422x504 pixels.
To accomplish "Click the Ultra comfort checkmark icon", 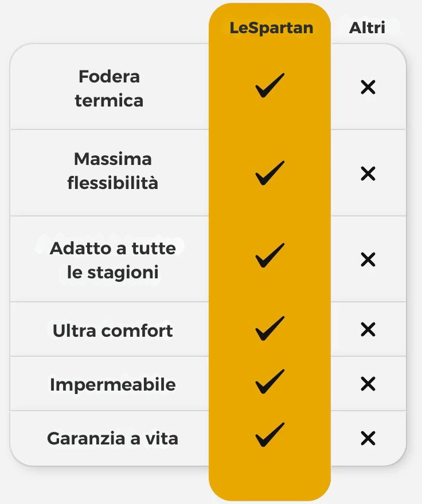I will (269, 329).
